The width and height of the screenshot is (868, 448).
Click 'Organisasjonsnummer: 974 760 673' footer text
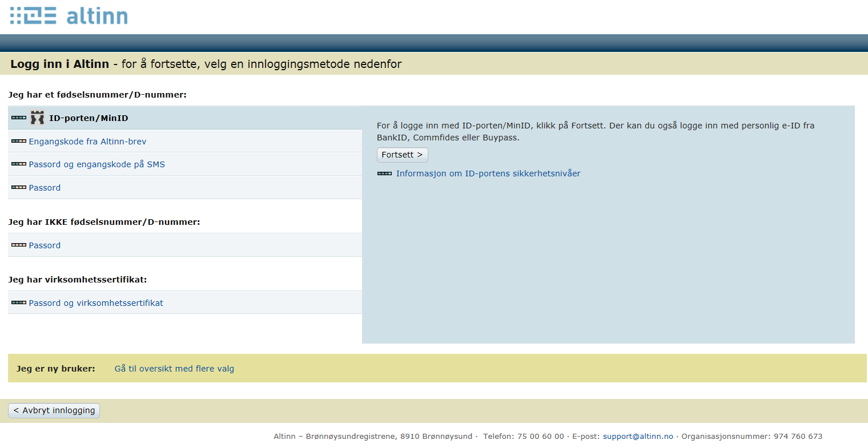[752, 436]
